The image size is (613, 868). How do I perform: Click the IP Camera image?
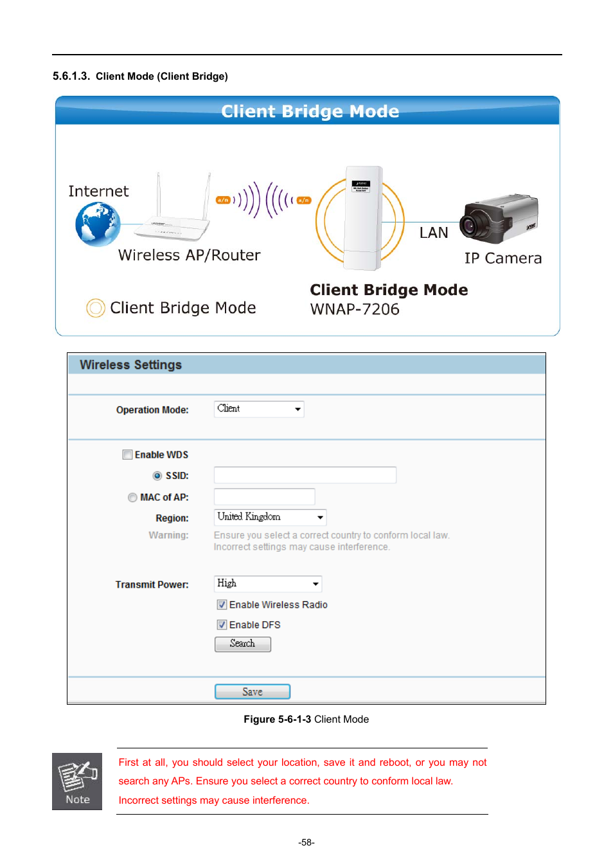click(x=500, y=219)
